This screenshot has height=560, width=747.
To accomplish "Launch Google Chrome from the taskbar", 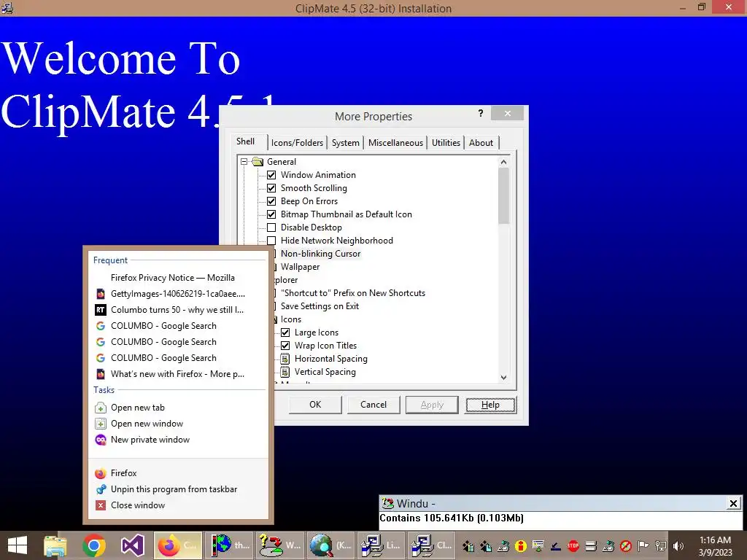I will click(x=94, y=545).
